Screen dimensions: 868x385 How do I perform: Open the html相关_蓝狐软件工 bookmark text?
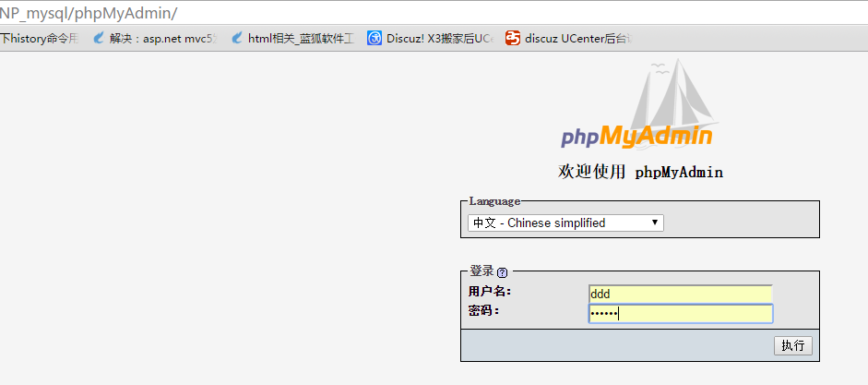(301, 39)
